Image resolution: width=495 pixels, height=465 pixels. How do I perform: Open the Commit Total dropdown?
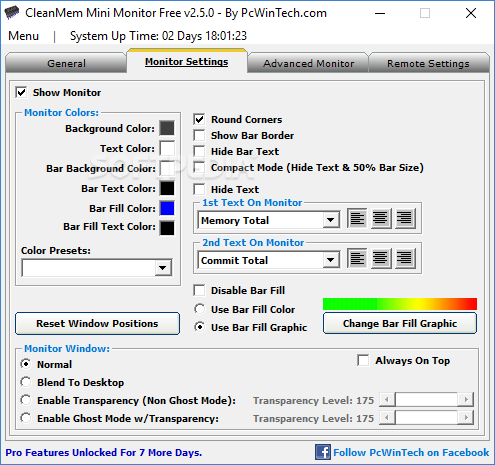[331, 260]
